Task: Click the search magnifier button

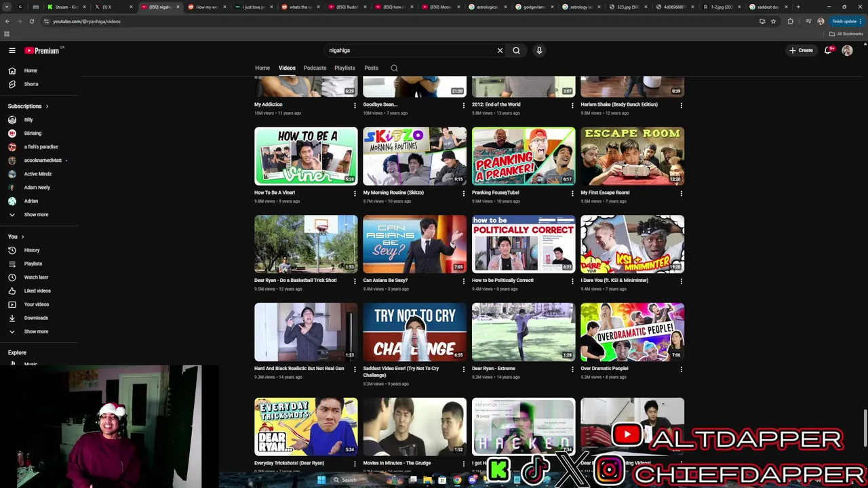Action: click(x=516, y=50)
